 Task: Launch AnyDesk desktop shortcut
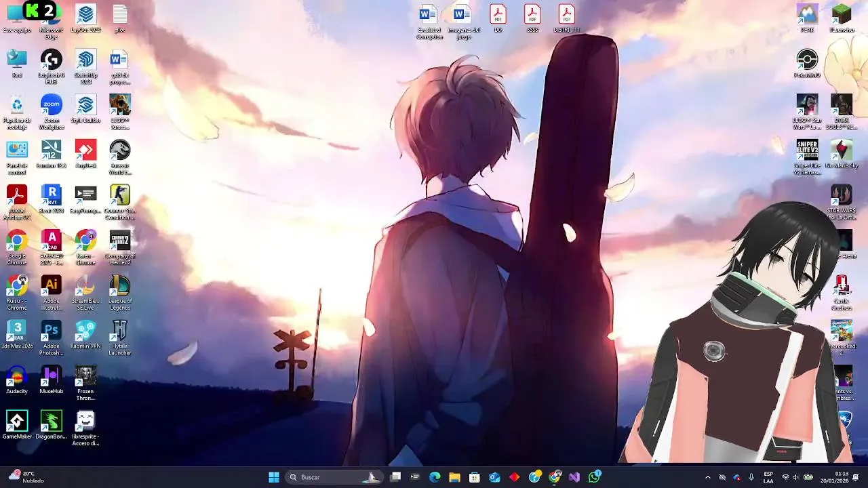85,154
